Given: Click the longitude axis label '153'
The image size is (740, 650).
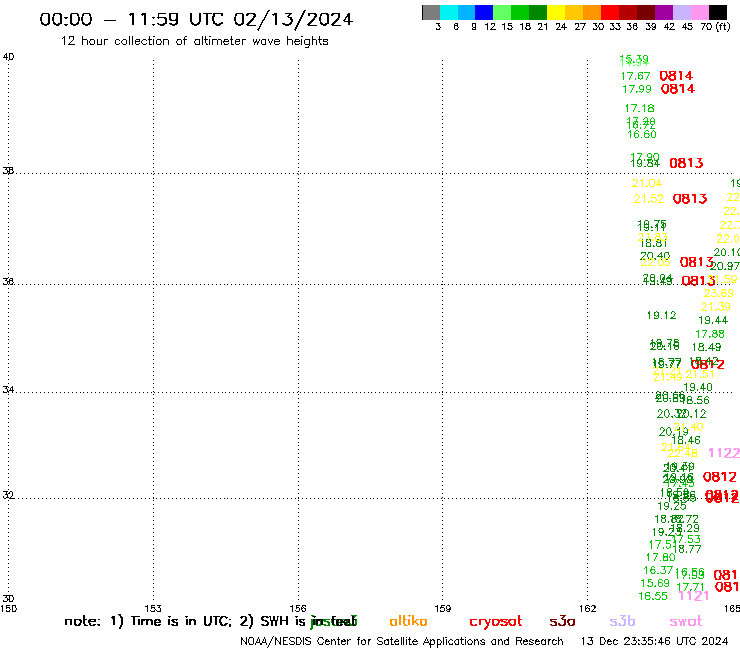Looking at the screenshot, I should click(153, 608).
